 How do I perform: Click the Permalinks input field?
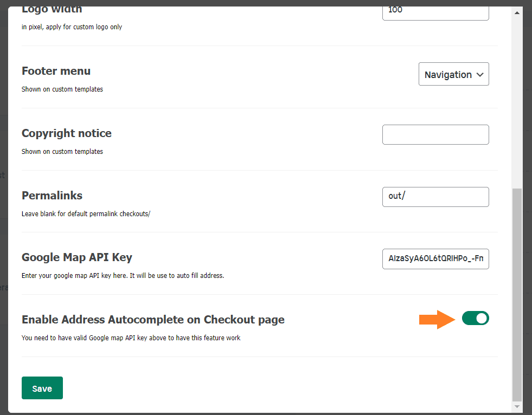[435, 197]
